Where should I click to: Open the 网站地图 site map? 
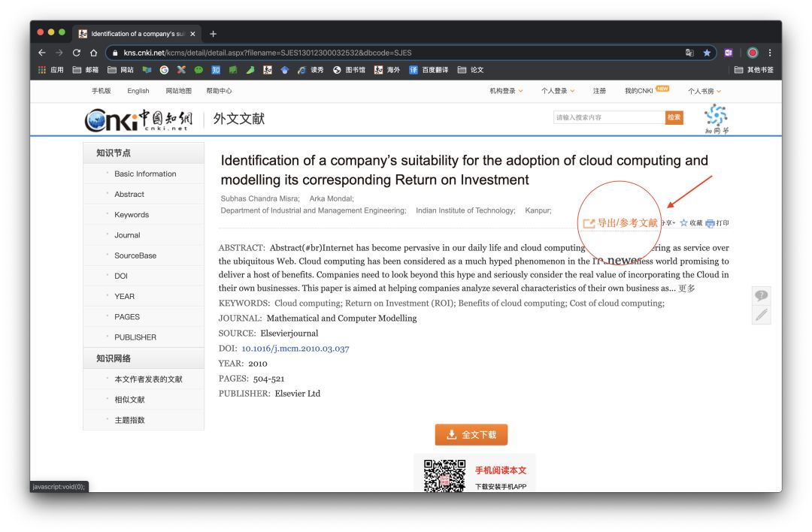click(179, 91)
